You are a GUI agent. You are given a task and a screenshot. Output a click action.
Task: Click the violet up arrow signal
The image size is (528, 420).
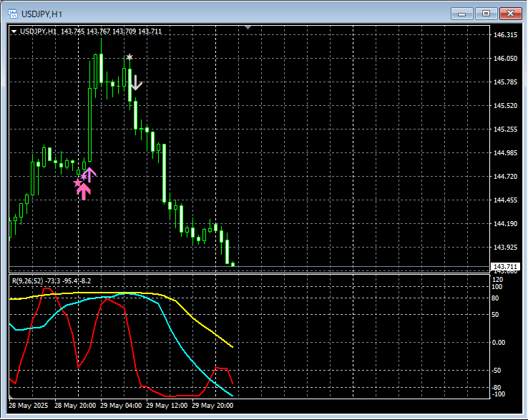89,175
